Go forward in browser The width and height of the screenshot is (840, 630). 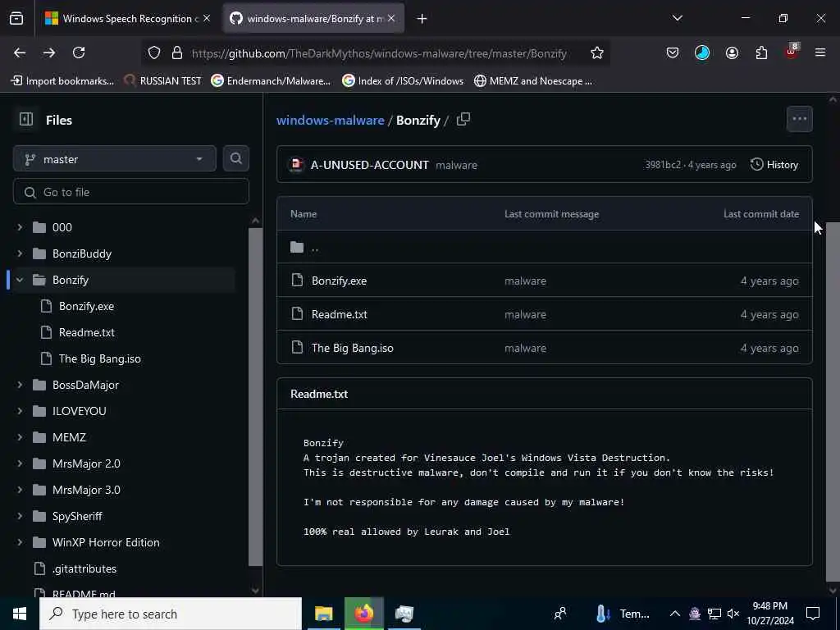pyautogui.click(x=49, y=52)
